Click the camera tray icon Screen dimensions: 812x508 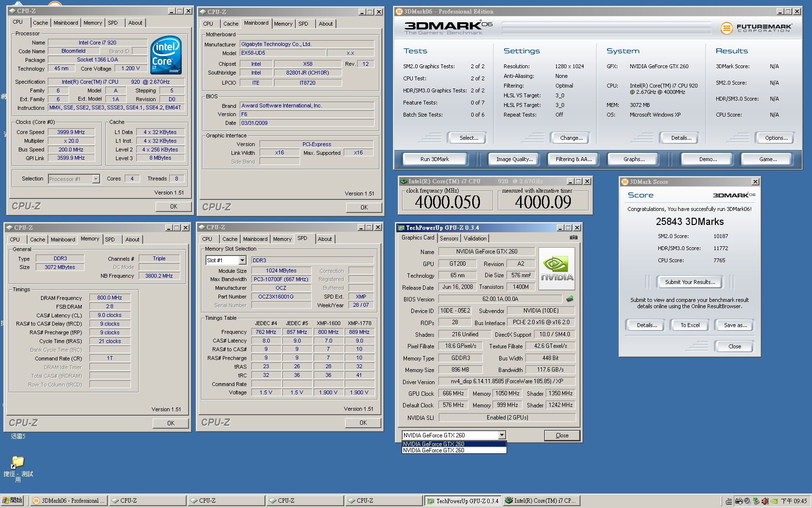click(739, 501)
